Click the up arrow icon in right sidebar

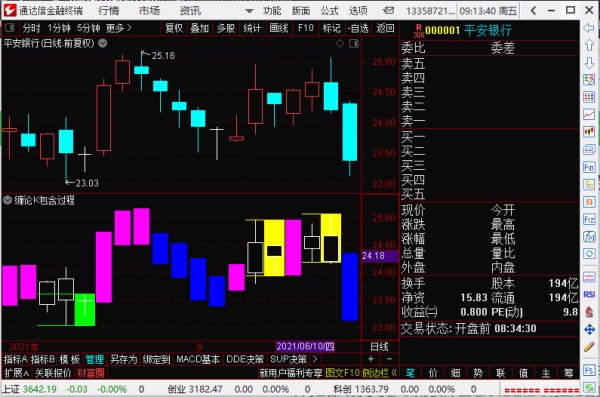click(x=589, y=45)
